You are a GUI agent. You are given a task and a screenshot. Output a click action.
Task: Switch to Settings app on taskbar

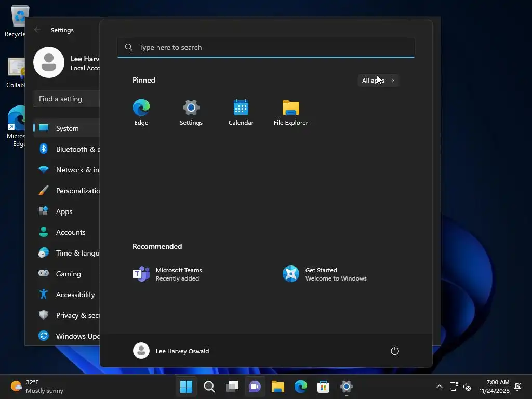tap(347, 387)
